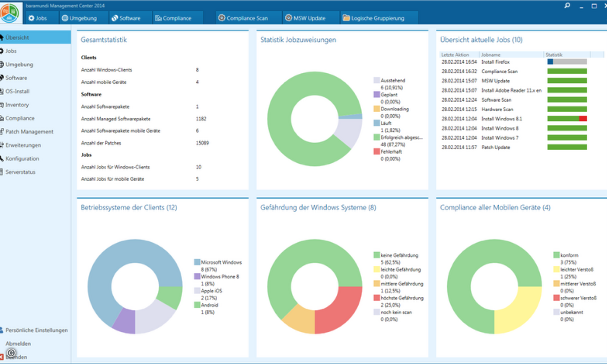This screenshot has width=607, height=364.
Task: Select Übersicht in the sidebar
Action: point(35,37)
